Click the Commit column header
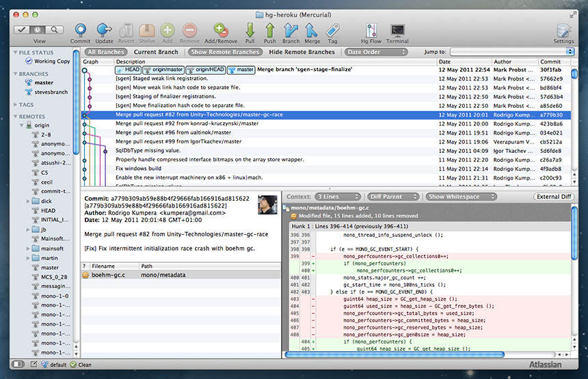The height and width of the screenshot is (379, 588). (x=554, y=61)
